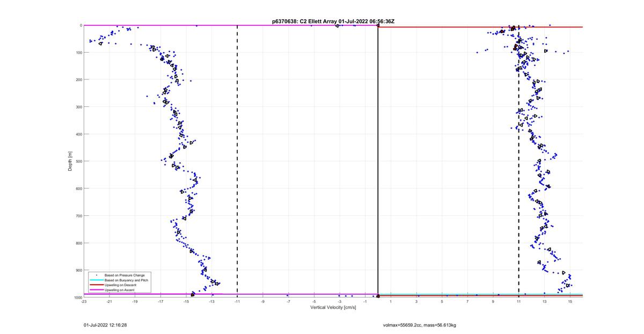Click the depth tick label 200
The image size is (644, 334).
pyautogui.click(x=79, y=79)
